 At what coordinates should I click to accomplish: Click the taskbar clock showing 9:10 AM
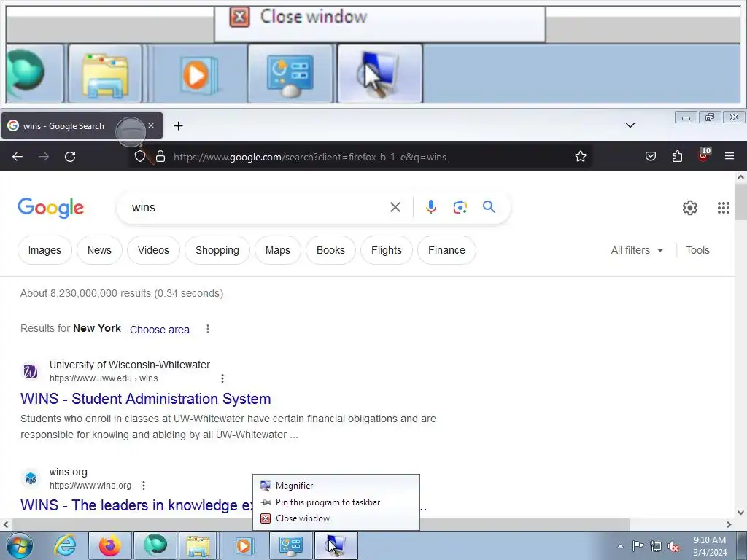(710, 545)
